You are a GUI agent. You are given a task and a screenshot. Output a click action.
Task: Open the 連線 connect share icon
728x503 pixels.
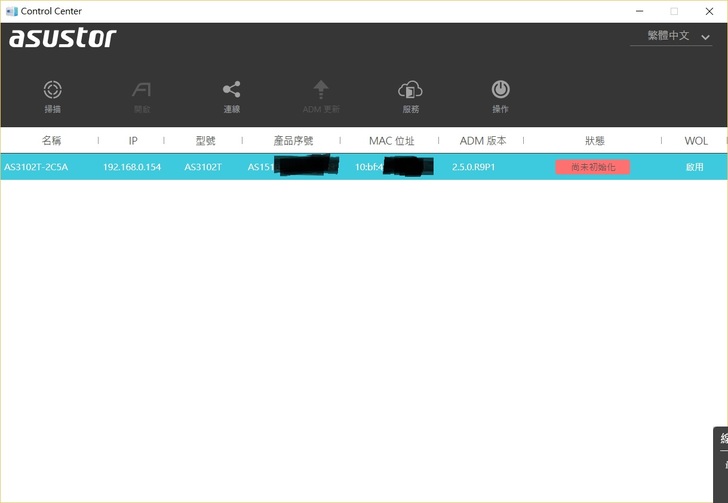point(231,89)
